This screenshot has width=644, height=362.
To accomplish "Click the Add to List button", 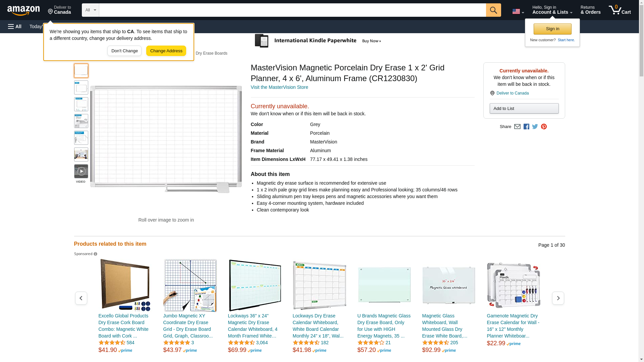I will (x=524, y=109).
